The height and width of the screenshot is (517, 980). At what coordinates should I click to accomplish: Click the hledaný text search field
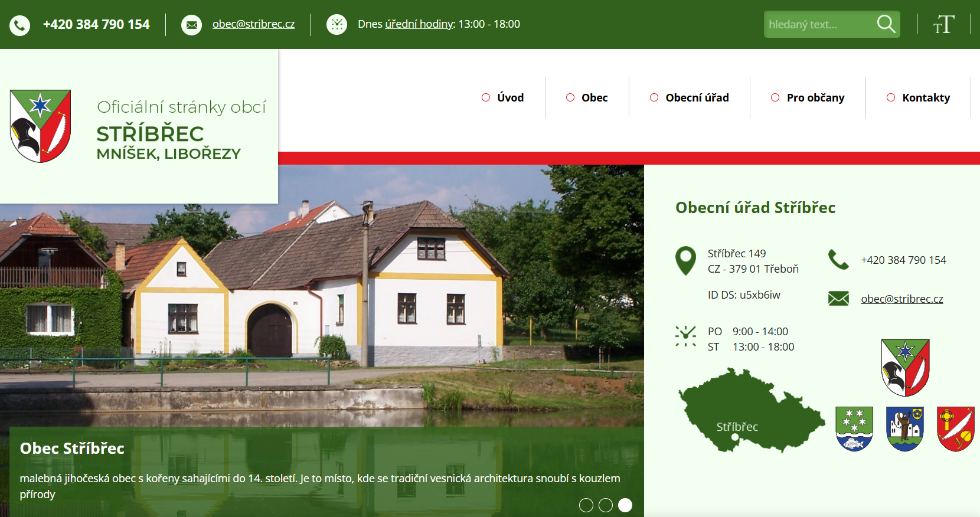[818, 24]
